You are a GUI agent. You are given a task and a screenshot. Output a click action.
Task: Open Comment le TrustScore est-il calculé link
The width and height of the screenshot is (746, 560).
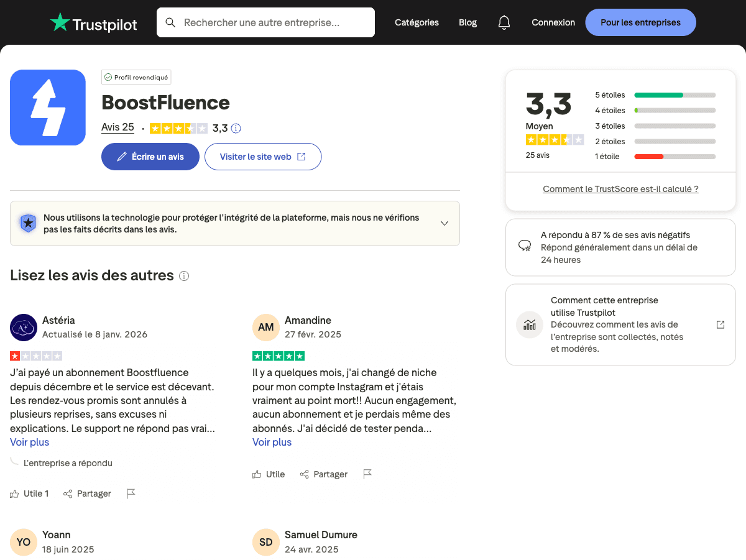620,189
